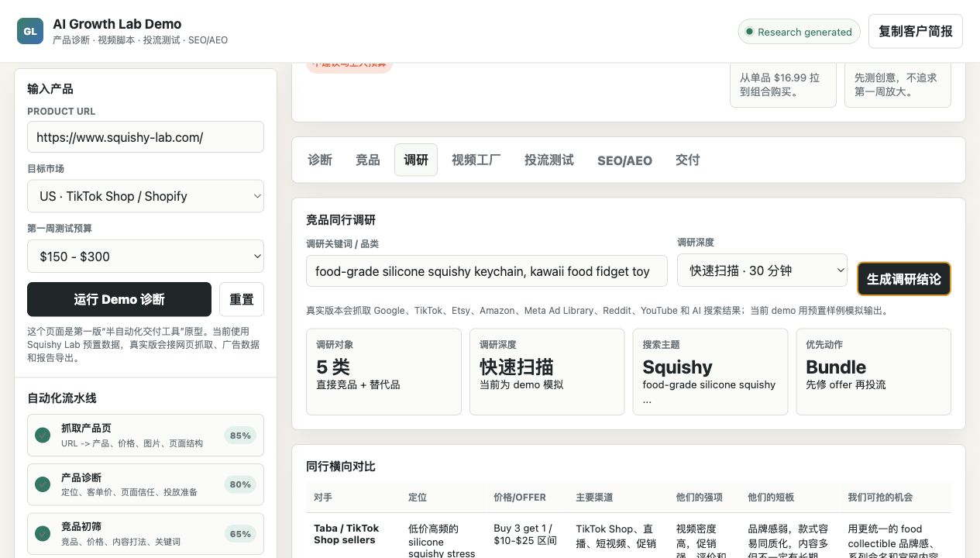
Task: Click the 调研对象 5 类 card
Action: (x=383, y=372)
